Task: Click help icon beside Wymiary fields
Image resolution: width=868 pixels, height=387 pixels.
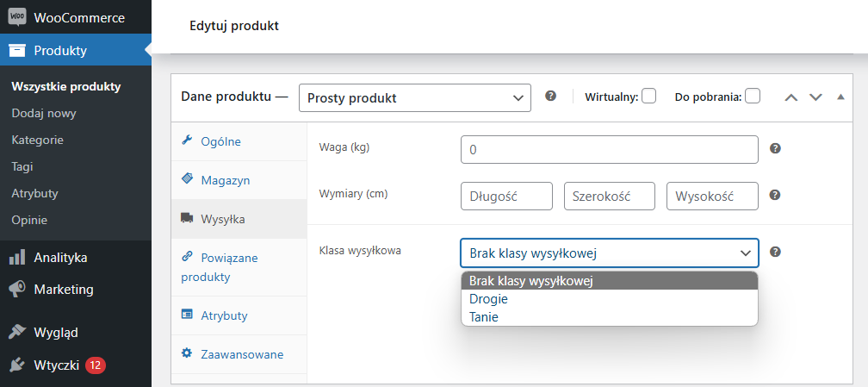Action: [776, 195]
